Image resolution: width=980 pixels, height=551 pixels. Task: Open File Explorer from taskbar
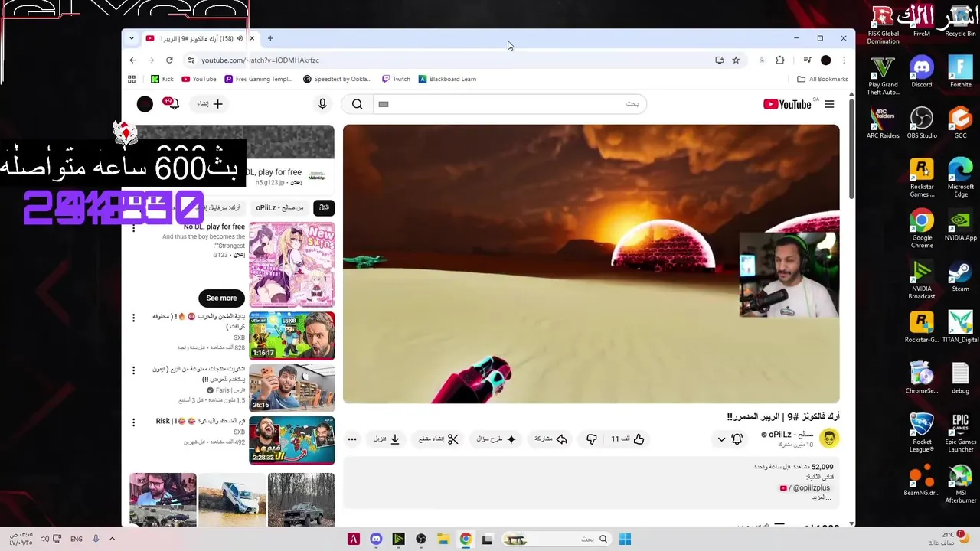click(443, 540)
